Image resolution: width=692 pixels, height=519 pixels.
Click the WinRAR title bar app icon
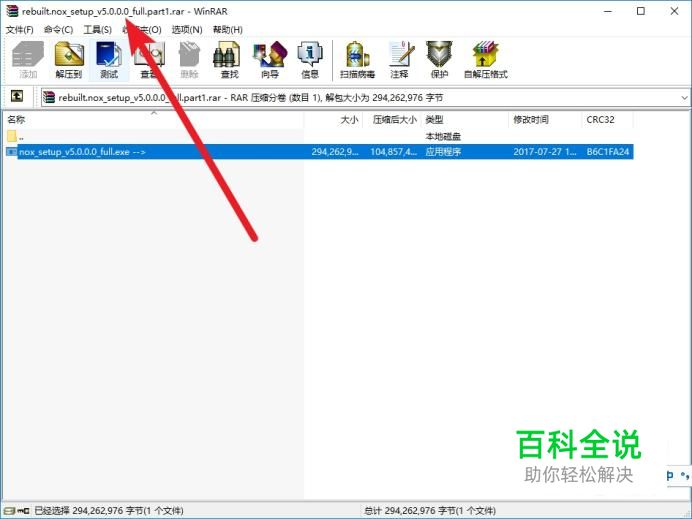click(x=12, y=11)
